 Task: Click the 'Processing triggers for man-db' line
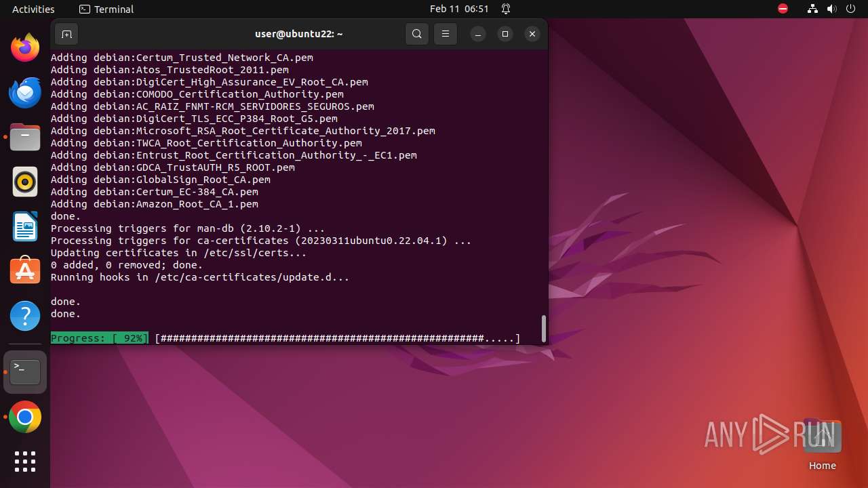(x=188, y=228)
